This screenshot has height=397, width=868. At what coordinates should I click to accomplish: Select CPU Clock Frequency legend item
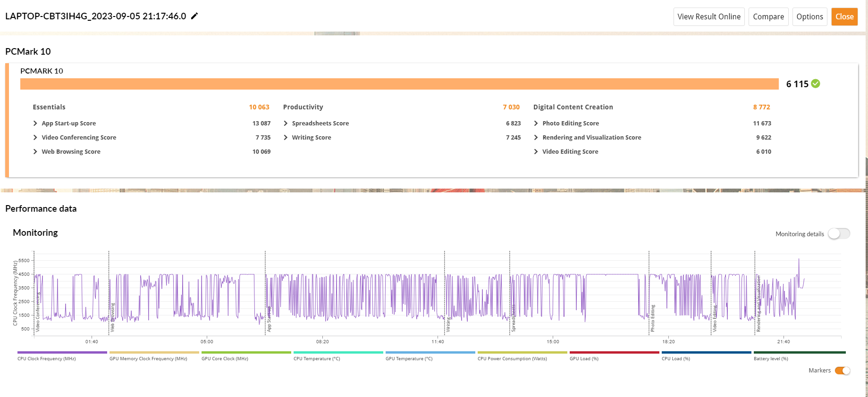pyautogui.click(x=62, y=356)
